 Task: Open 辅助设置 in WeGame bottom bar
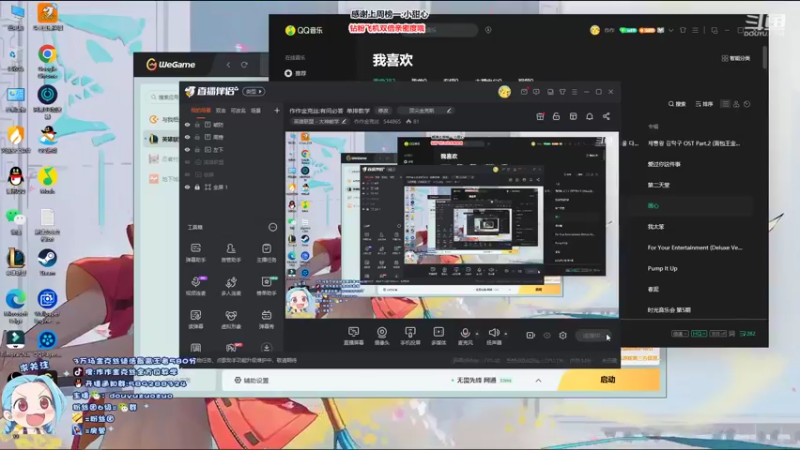(x=252, y=381)
